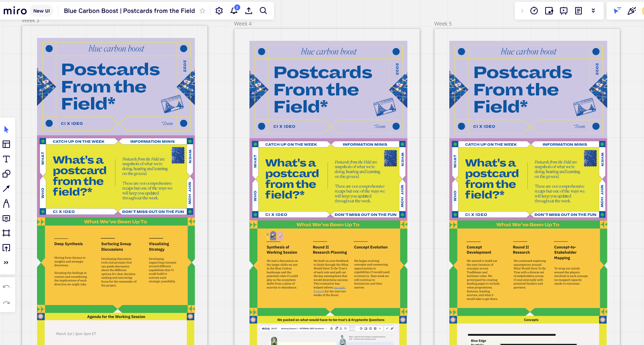The height and width of the screenshot is (345, 644).
Task: Open the voting tool icon
Action: tap(549, 11)
